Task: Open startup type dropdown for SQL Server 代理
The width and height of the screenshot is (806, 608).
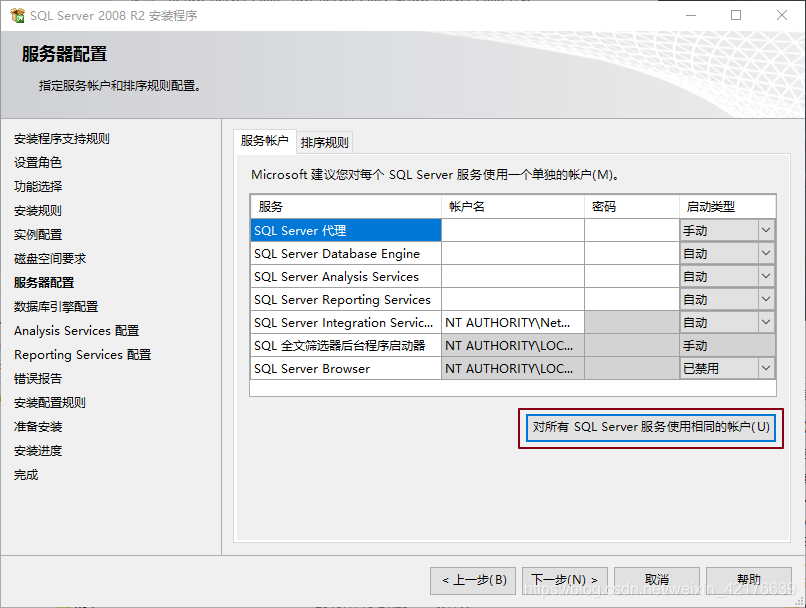Action: click(x=766, y=230)
